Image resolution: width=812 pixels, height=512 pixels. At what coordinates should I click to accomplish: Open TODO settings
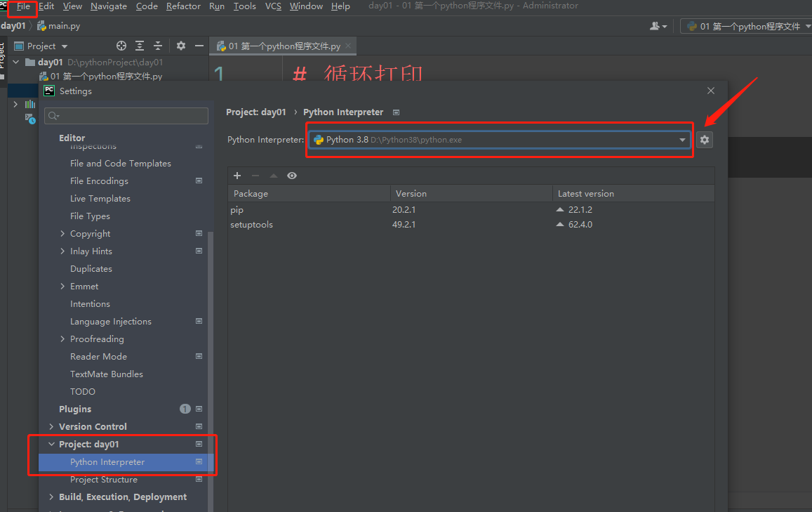tap(83, 392)
